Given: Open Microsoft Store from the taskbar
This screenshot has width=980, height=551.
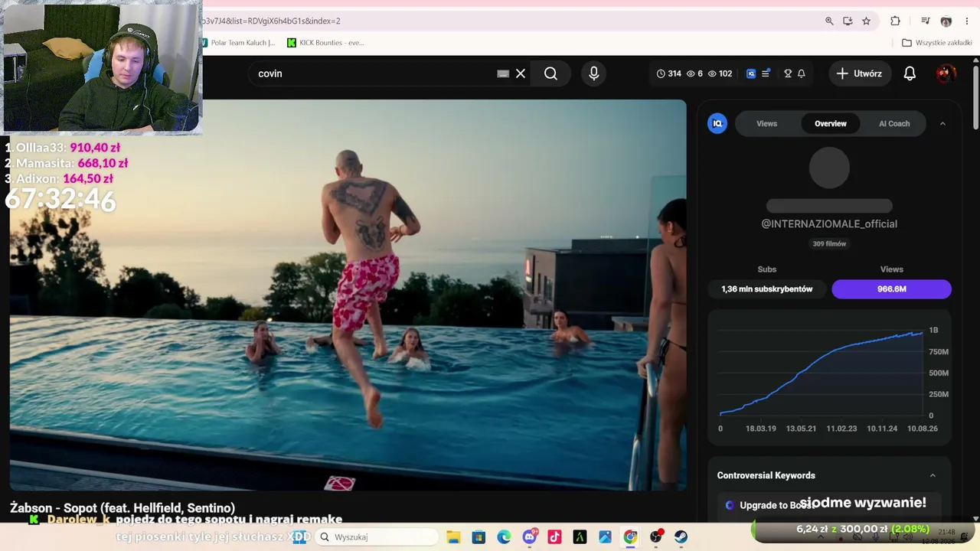Looking at the screenshot, I should 479,537.
